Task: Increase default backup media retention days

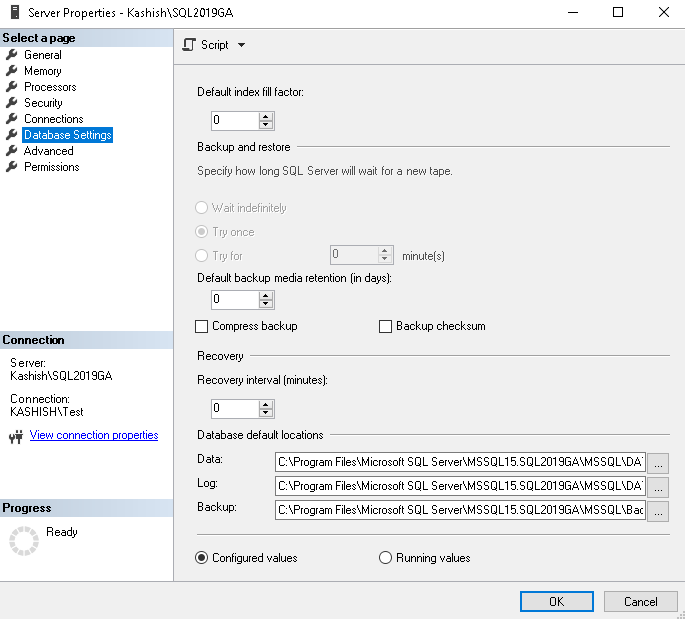Action: 266,295
